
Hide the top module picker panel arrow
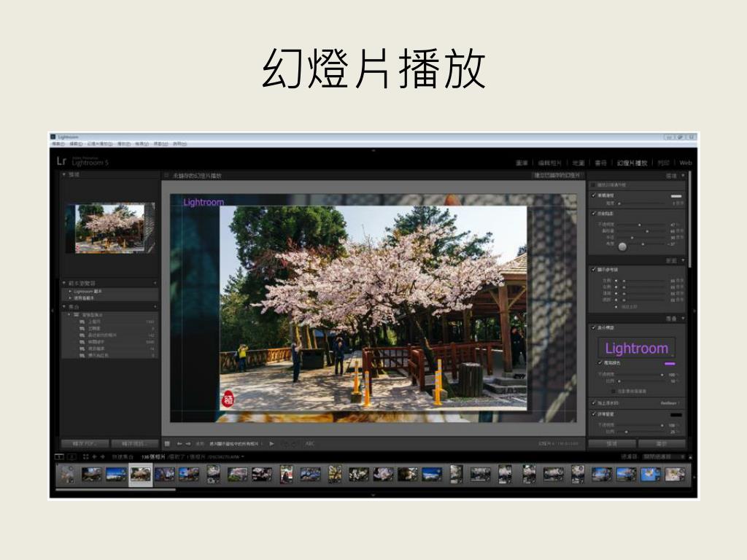coord(373,150)
